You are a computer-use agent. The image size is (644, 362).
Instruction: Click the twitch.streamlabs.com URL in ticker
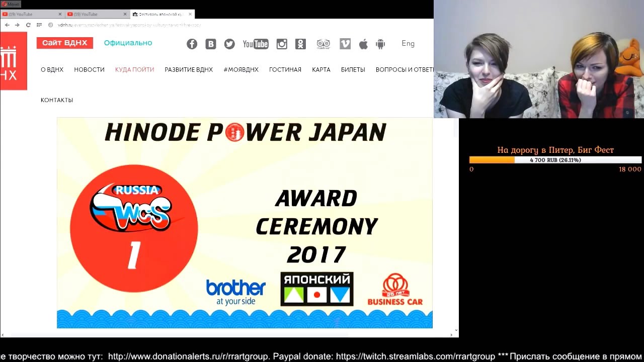coord(416,356)
